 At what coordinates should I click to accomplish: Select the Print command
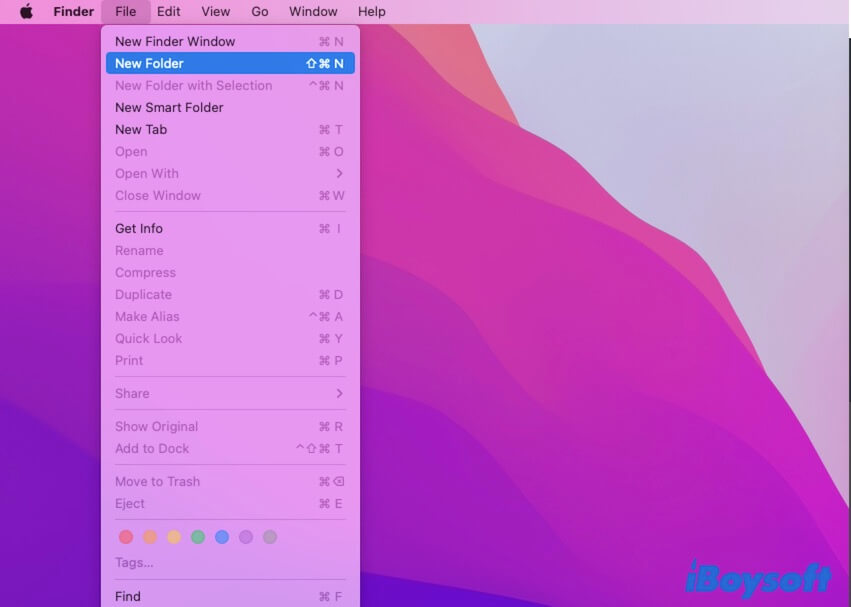(x=128, y=360)
